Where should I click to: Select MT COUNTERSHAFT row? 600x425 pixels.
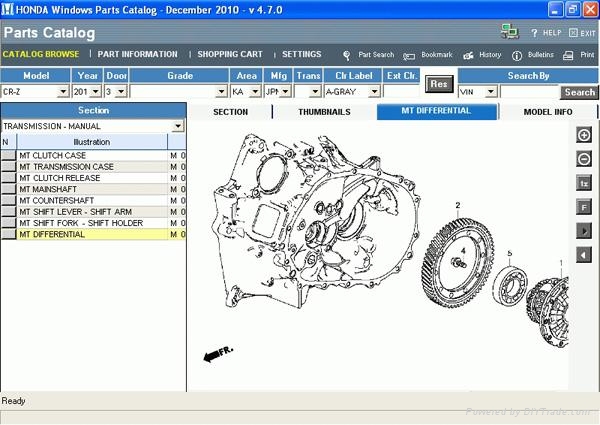93,200
